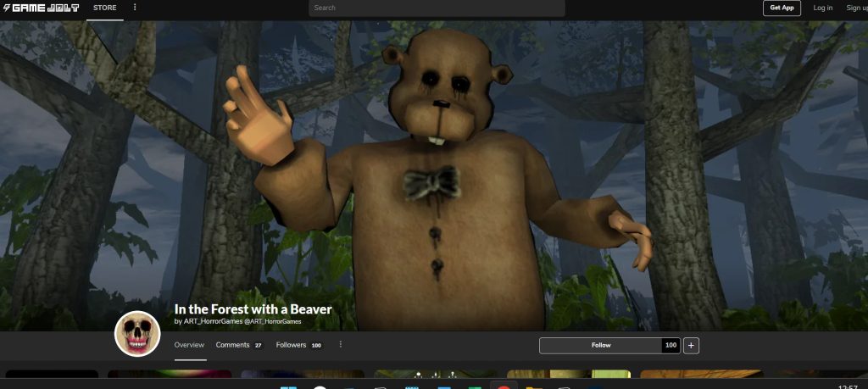Screen dimensions: 868x389
Task: Click the plus icon beside Follow
Action: coord(691,345)
